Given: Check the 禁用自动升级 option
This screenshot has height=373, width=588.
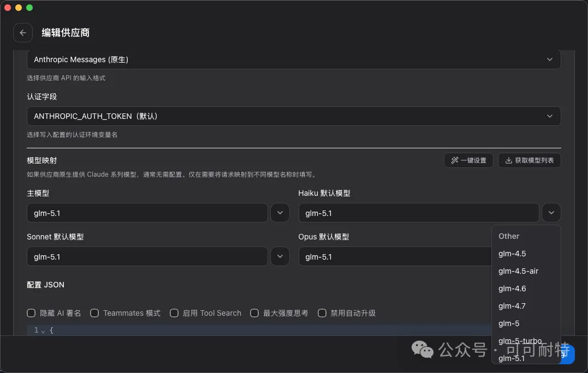Looking at the screenshot, I should tap(322, 313).
